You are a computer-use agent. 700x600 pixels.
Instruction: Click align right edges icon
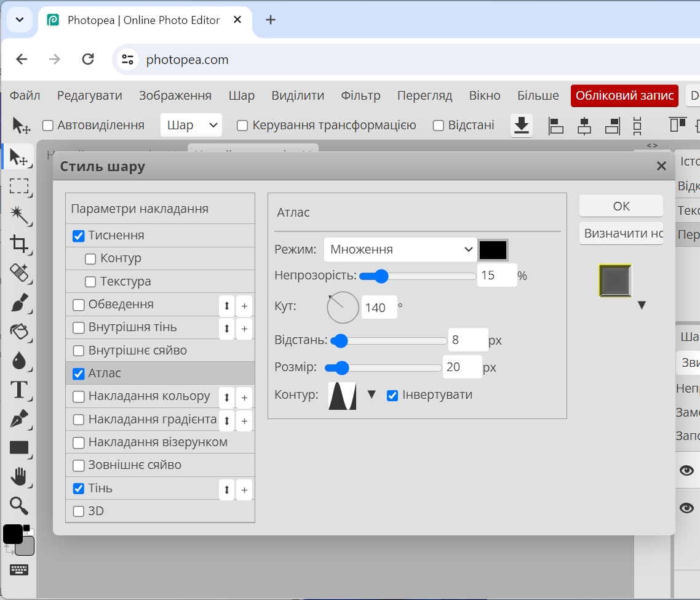[613, 126]
